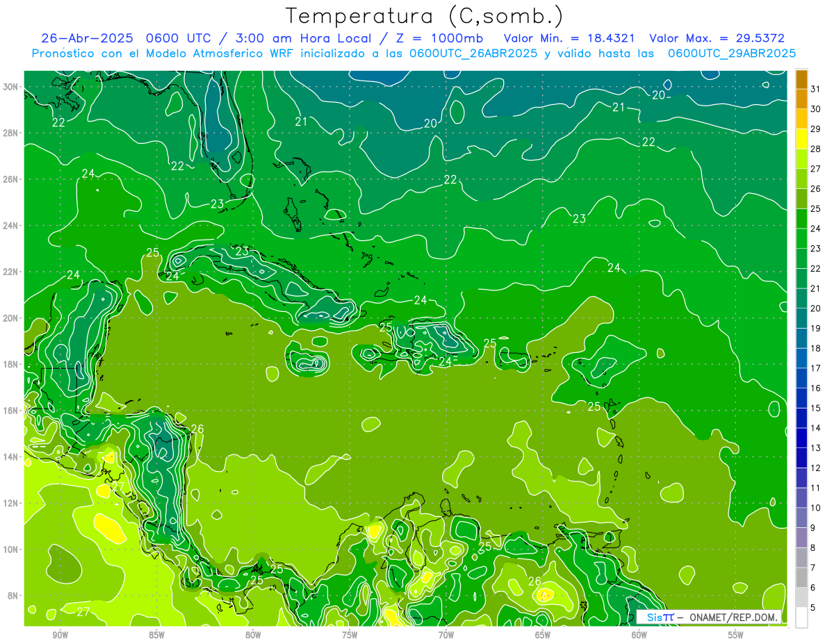The image size is (834, 644).
Task: Click the "16N" latitude axis label
Action: pyautogui.click(x=10, y=411)
